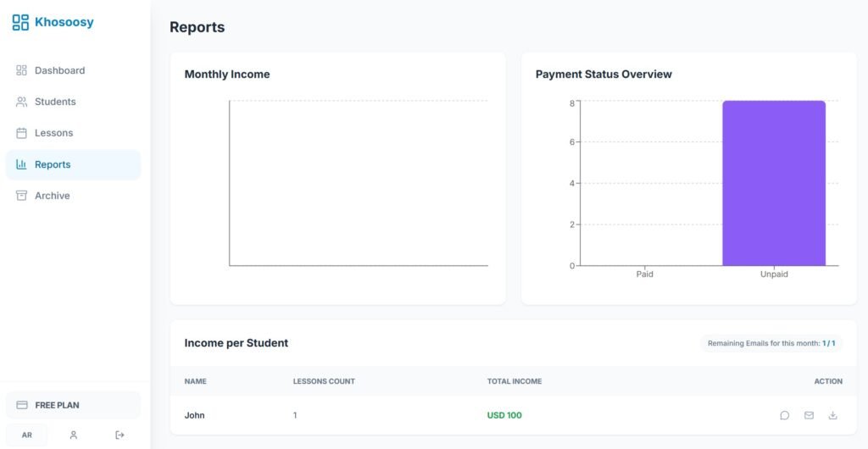Screen dimensions: 868x449
Task: Click the Khosoosy logo icon
Action: (20, 23)
